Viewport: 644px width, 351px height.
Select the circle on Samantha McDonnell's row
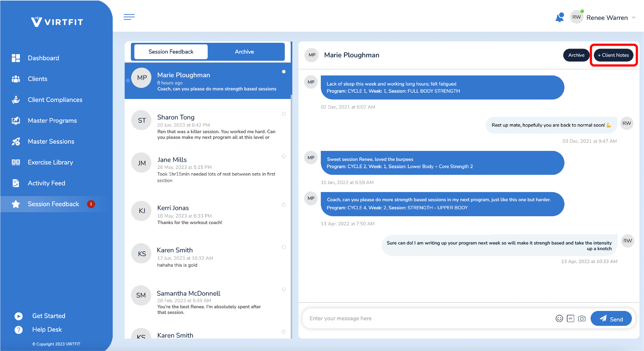(284, 289)
